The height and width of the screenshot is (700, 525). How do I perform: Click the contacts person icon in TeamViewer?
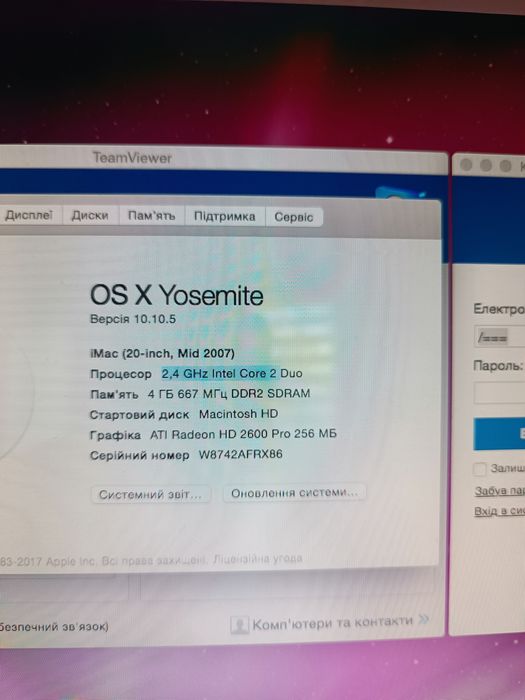[x=239, y=625]
